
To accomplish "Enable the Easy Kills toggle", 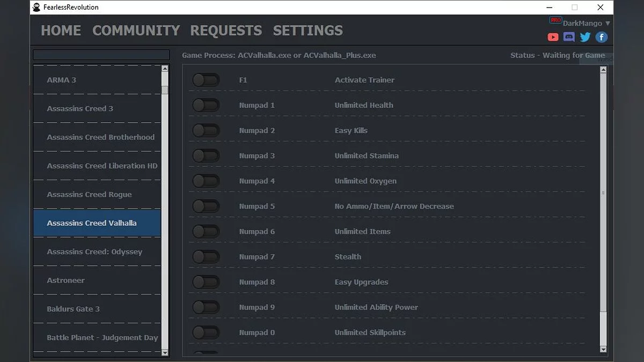I will 206,130.
